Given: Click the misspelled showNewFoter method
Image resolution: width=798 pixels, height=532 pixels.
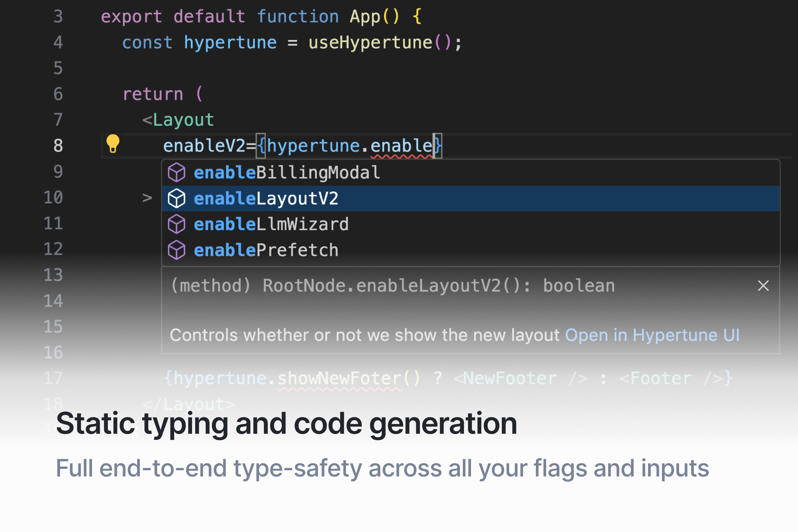Looking at the screenshot, I should 339,378.
